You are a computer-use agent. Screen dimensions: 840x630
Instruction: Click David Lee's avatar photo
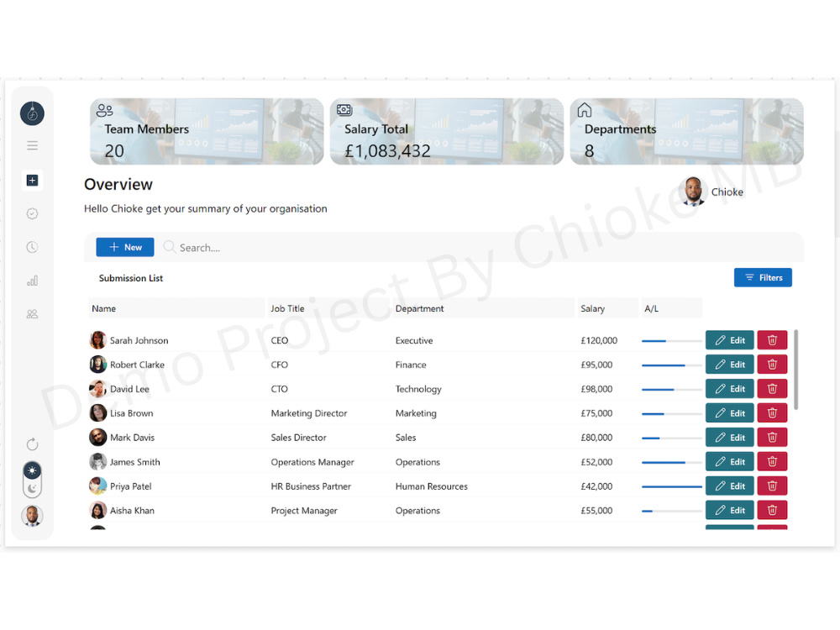tap(97, 389)
